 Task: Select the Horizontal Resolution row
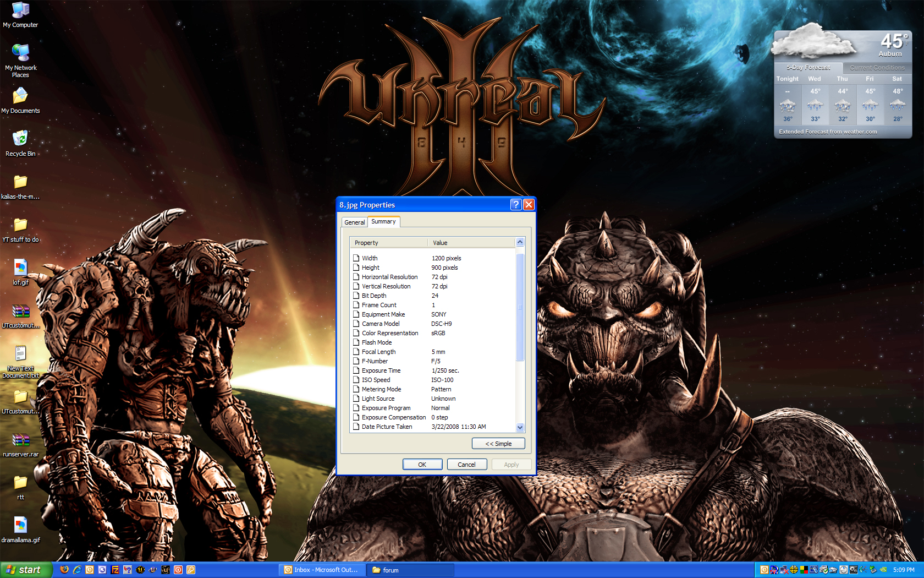pyautogui.click(x=433, y=277)
